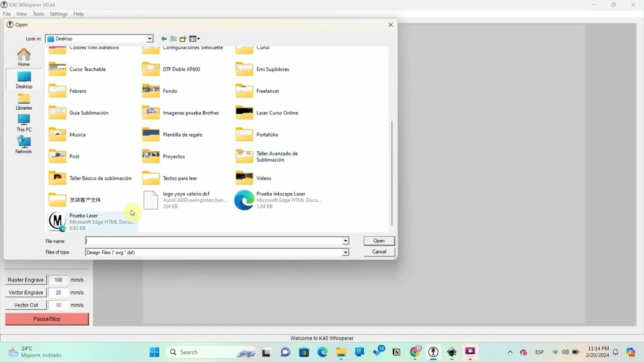Image resolution: width=644 pixels, height=362 pixels.
Task: Select the Prueba Inkscape Laser Edge file icon
Action: click(245, 200)
